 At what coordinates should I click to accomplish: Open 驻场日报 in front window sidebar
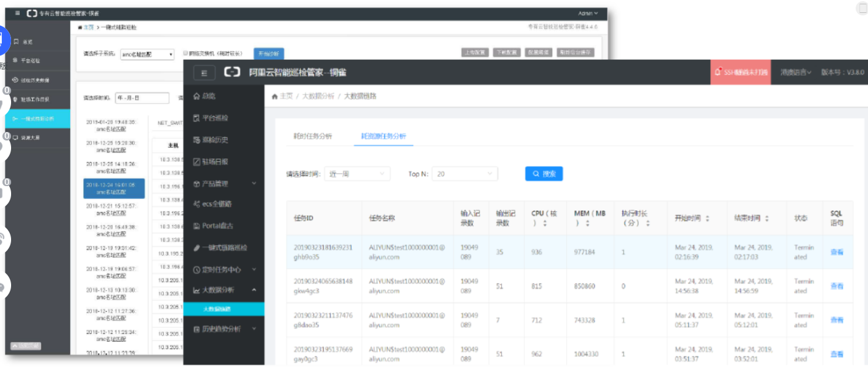211,161
